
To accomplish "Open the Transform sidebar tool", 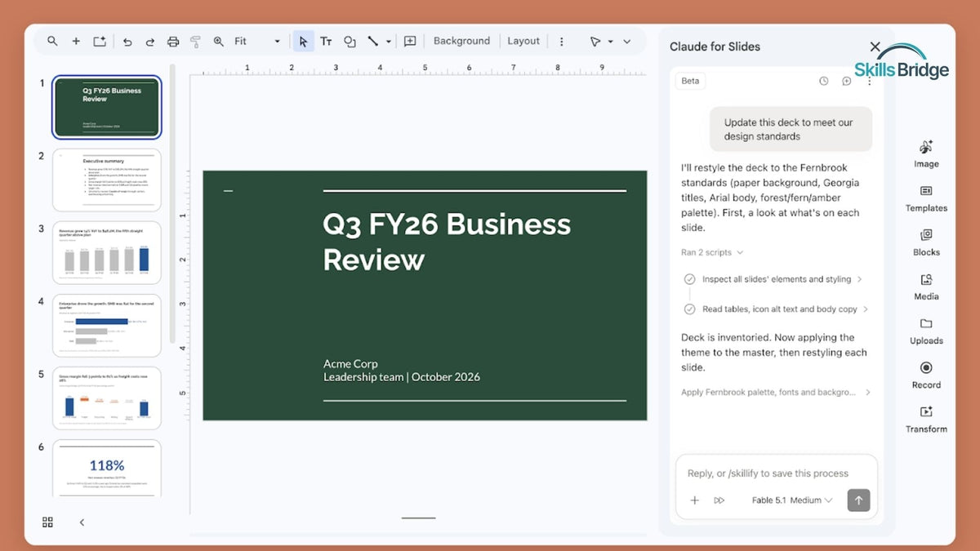I will pos(926,419).
